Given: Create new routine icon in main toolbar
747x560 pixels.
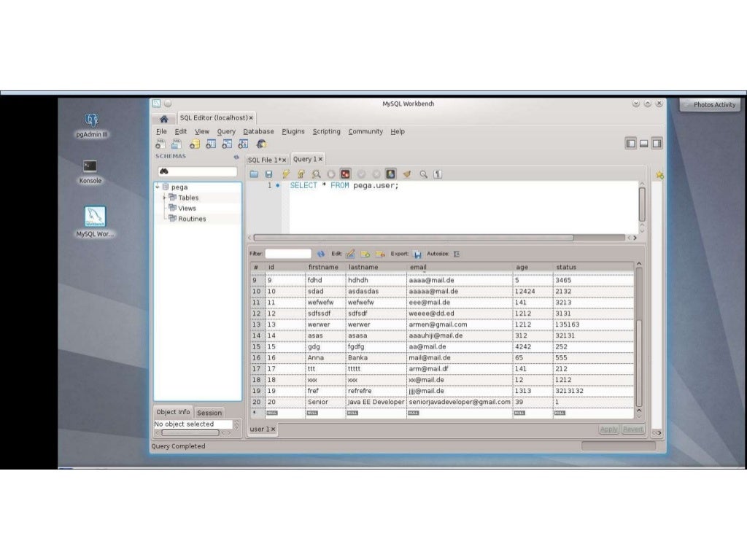Looking at the screenshot, I should [x=244, y=144].
